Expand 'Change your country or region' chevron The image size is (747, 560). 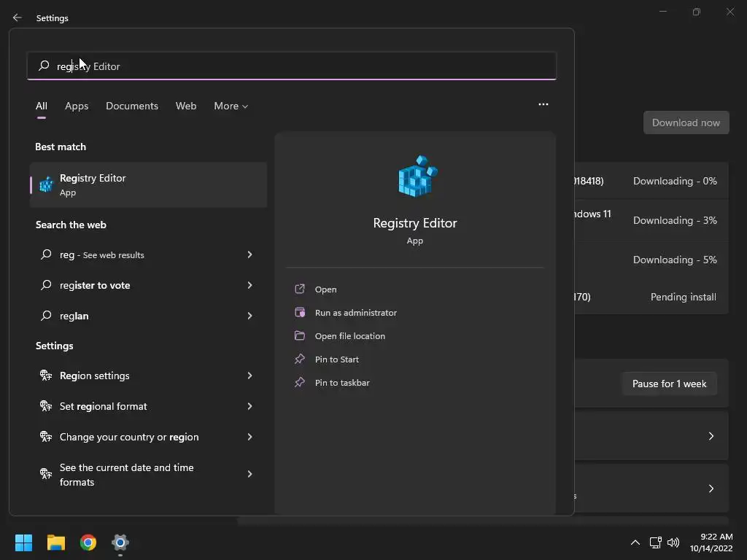click(x=249, y=436)
